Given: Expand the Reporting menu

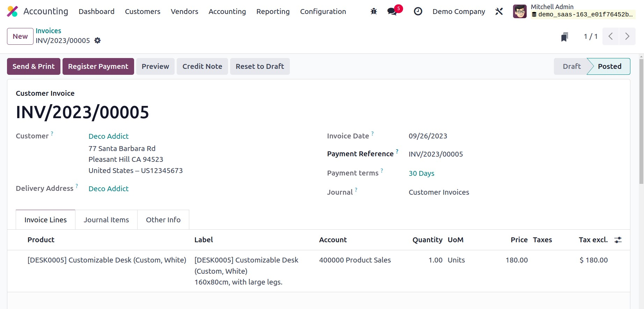Looking at the screenshot, I should [273, 12].
